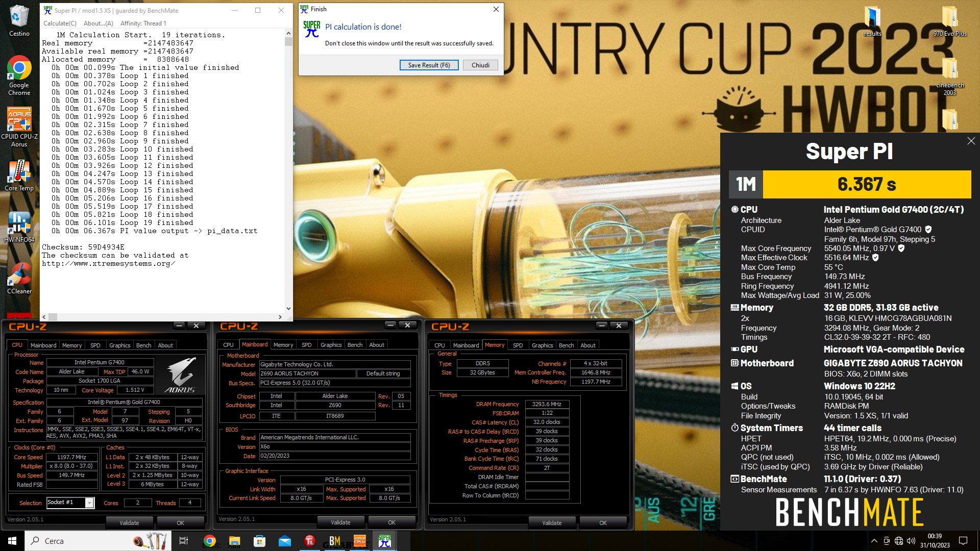980x551 pixels.
Task: Open Bench tab in middle CPU-Z window
Action: tap(355, 345)
